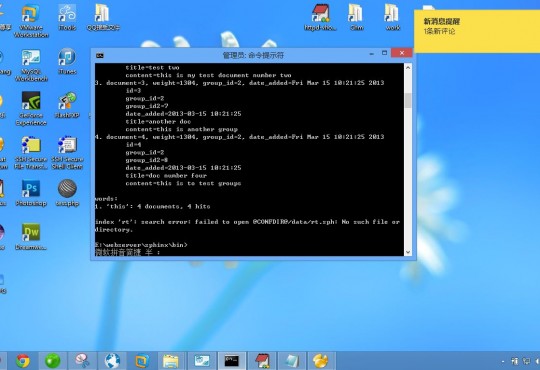Screen dimensions: 540x370
Task: Click the sphinx\bin prompt line
Action: click(x=141, y=245)
